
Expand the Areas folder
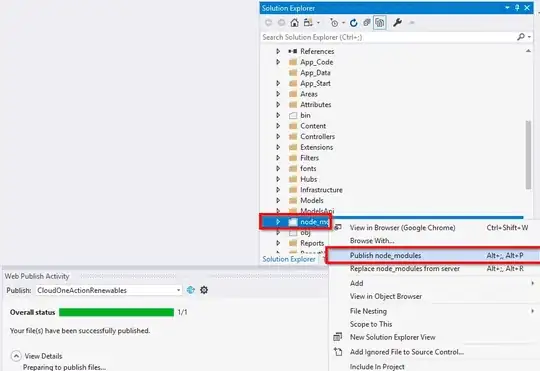point(278,94)
